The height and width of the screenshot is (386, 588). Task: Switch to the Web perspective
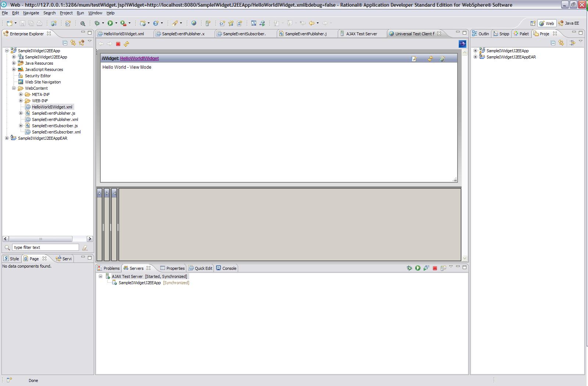click(547, 23)
